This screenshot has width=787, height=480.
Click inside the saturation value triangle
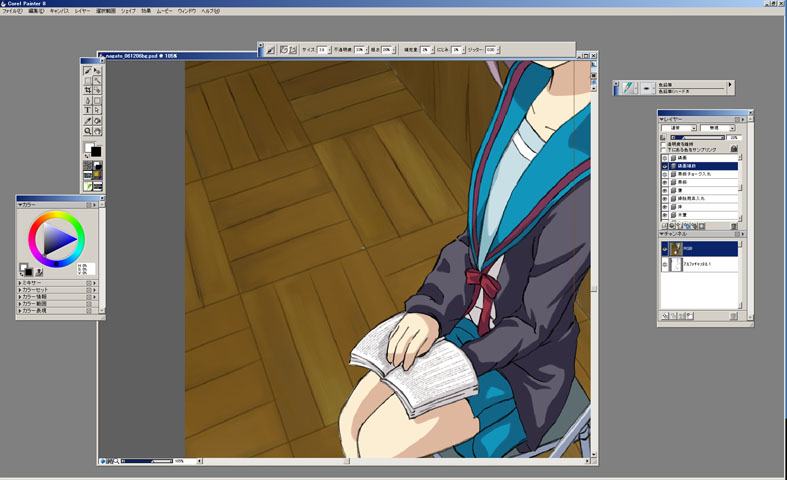tap(57, 239)
